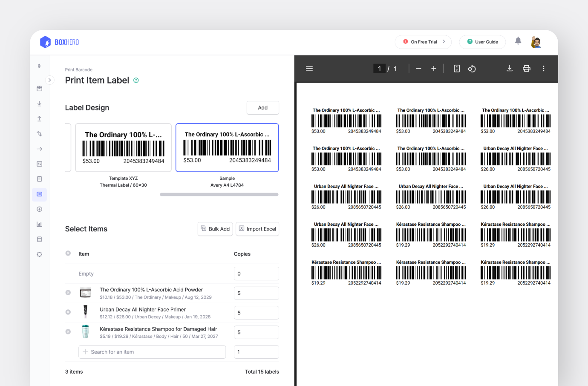Open PDF viewer more options menu

click(543, 69)
